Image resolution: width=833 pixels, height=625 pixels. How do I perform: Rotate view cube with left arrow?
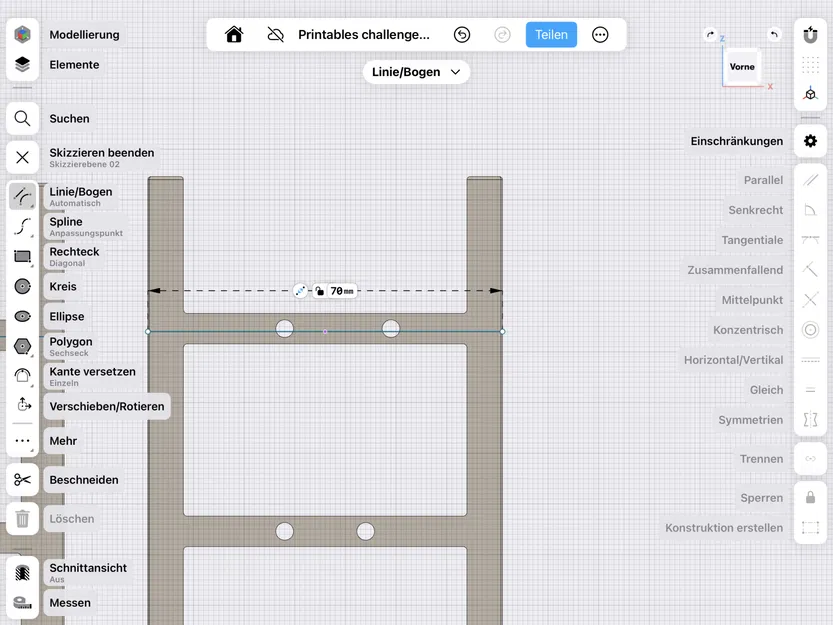[710, 35]
